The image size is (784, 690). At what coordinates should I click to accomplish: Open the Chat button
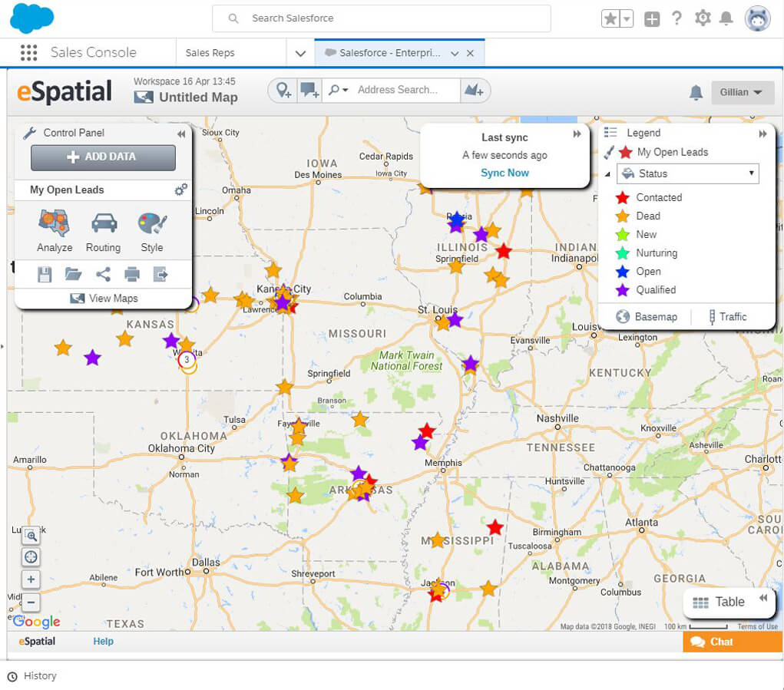pyautogui.click(x=732, y=642)
